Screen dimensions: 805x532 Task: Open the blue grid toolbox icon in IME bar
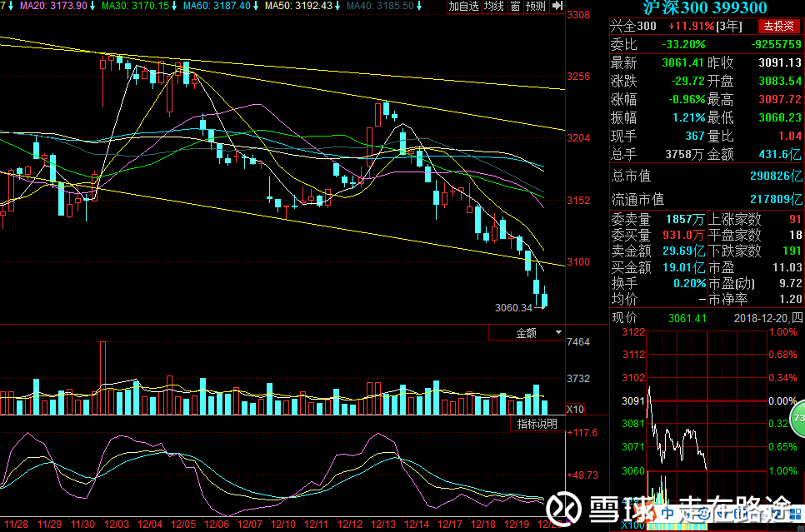(x=795, y=514)
